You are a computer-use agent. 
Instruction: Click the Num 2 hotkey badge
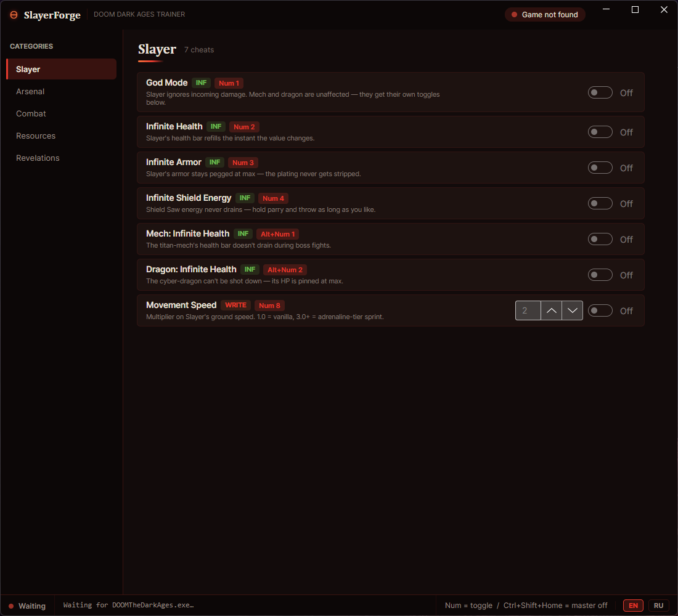pos(244,127)
